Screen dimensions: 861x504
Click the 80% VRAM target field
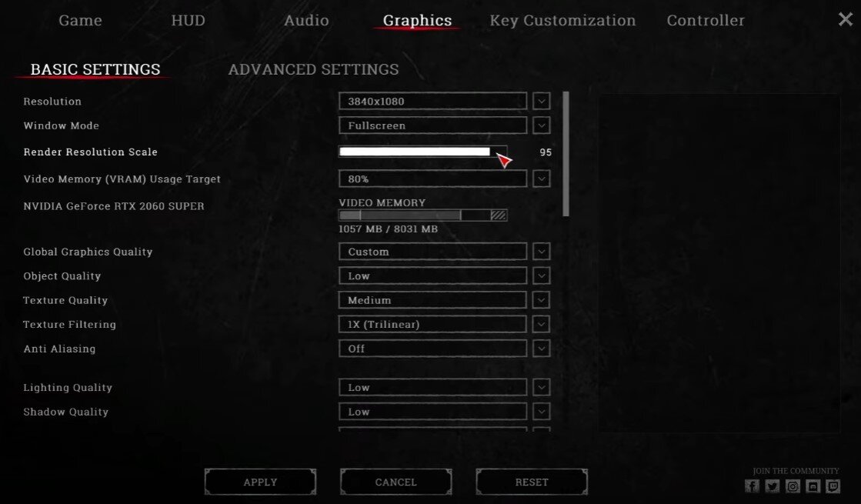[432, 179]
